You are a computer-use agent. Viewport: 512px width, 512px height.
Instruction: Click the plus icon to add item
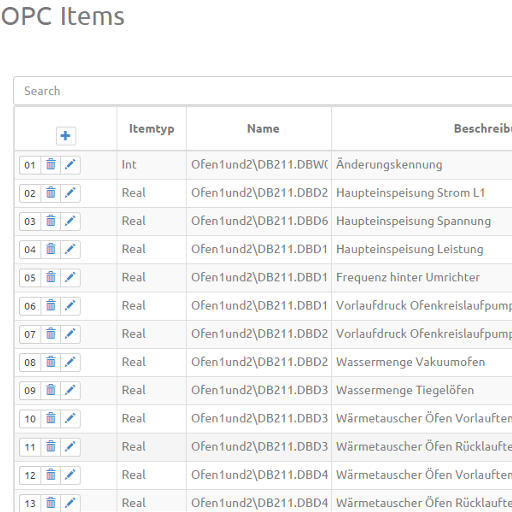coord(66,136)
